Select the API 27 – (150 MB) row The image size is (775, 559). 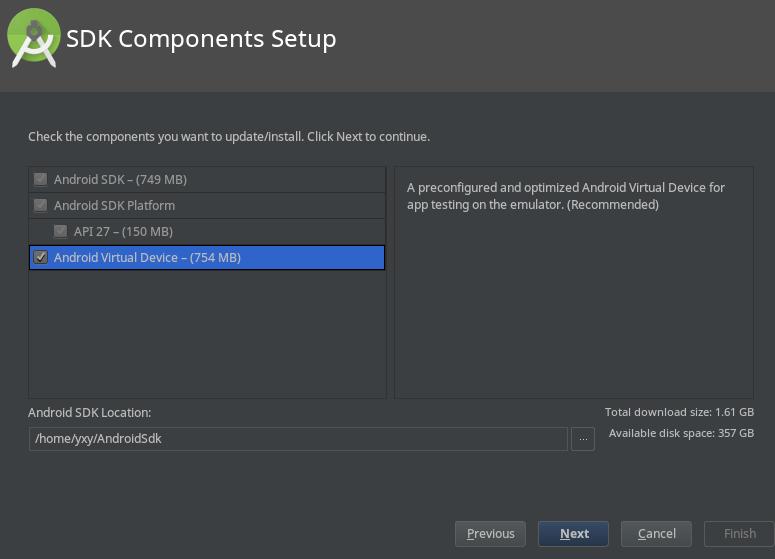tap(207, 231)
